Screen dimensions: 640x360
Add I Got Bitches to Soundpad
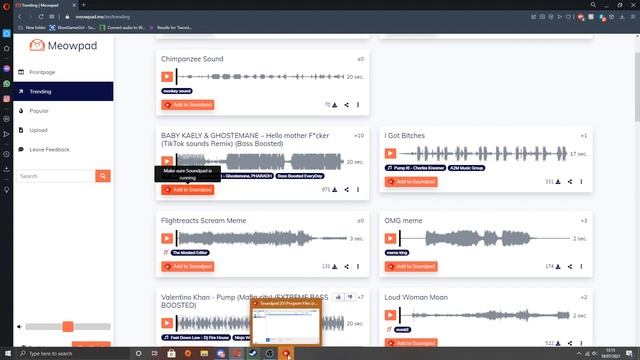411,182
